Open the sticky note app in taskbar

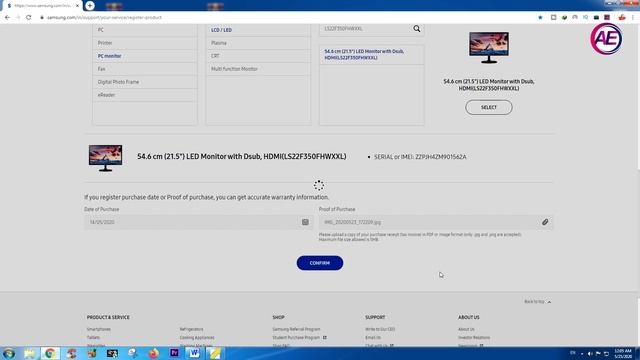(215, 353)
